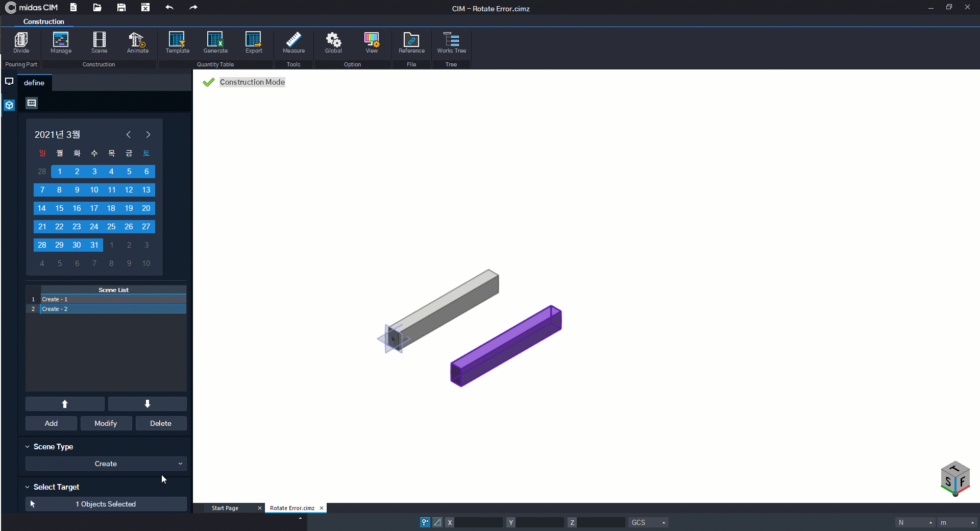Screen dimensions: 980x531
Task: Open Global options
Action: 333,42
